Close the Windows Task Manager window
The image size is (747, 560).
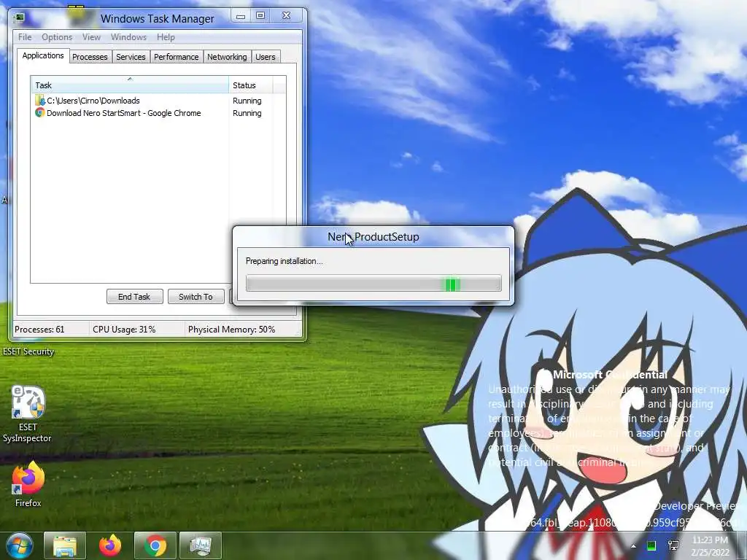pyautogui.click(x=286, y=16)
